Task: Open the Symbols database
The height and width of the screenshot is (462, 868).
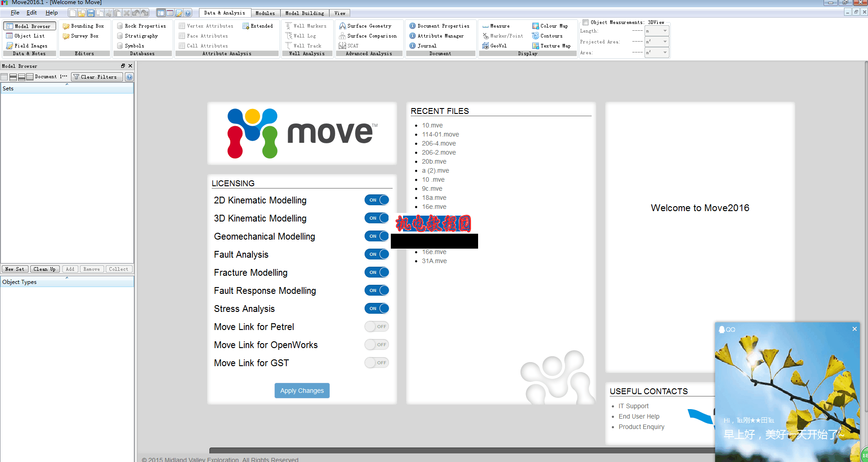Action: coord(131,46)
